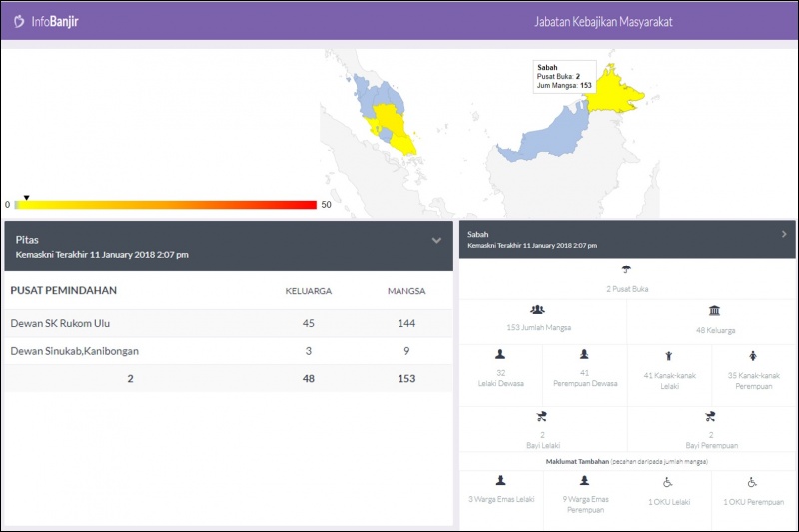The image size is (799, 532).
Task: Click the 48 Keluarga label
Action: [715, 331]
